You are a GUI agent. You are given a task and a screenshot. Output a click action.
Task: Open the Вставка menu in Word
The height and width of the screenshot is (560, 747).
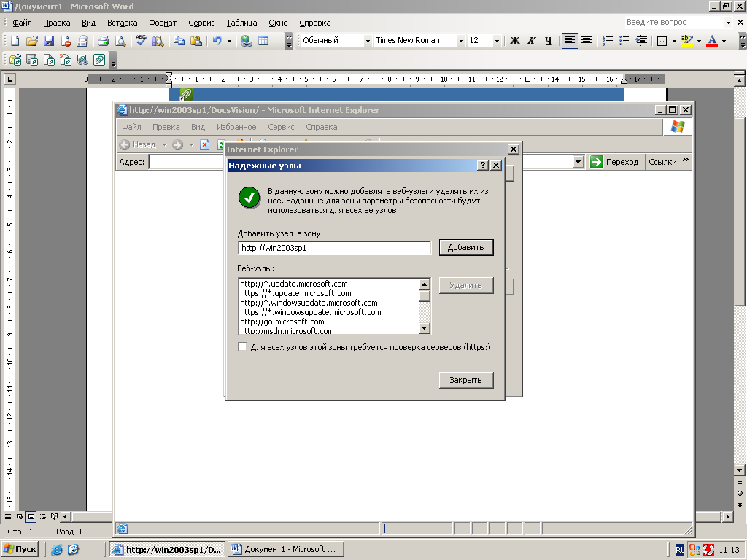coord(122,23)
